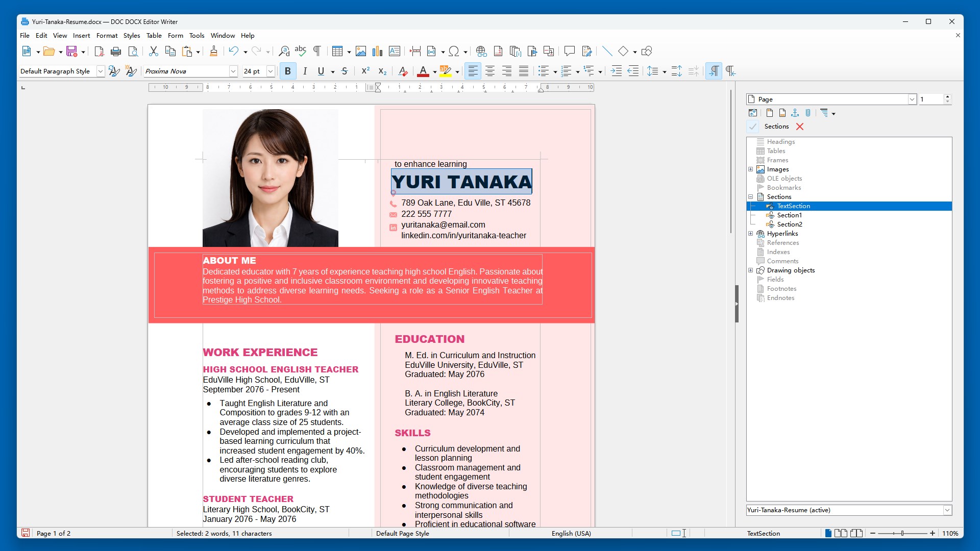
Task: Select Section1 in the Navigator
Action: (789, 215)
